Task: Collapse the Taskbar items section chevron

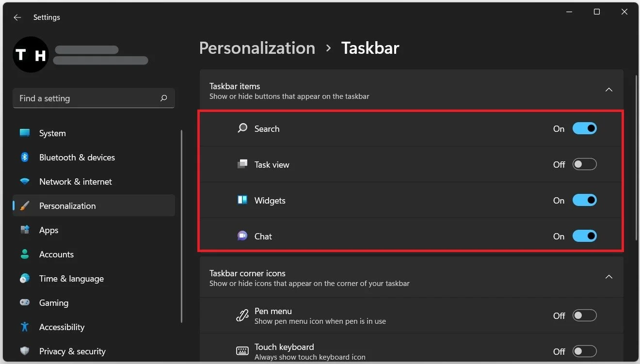Action: (609, 90)
